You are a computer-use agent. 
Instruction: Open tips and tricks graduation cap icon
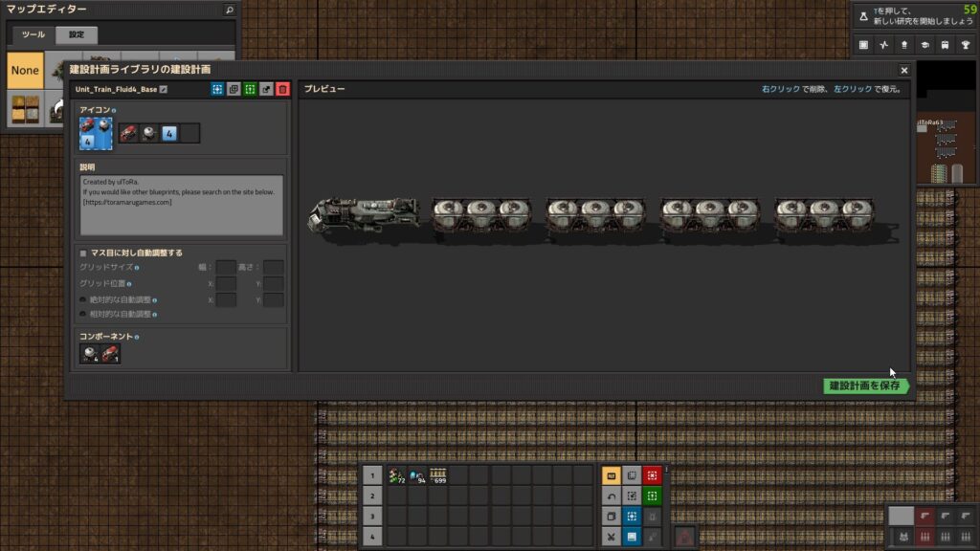(925, 45)
